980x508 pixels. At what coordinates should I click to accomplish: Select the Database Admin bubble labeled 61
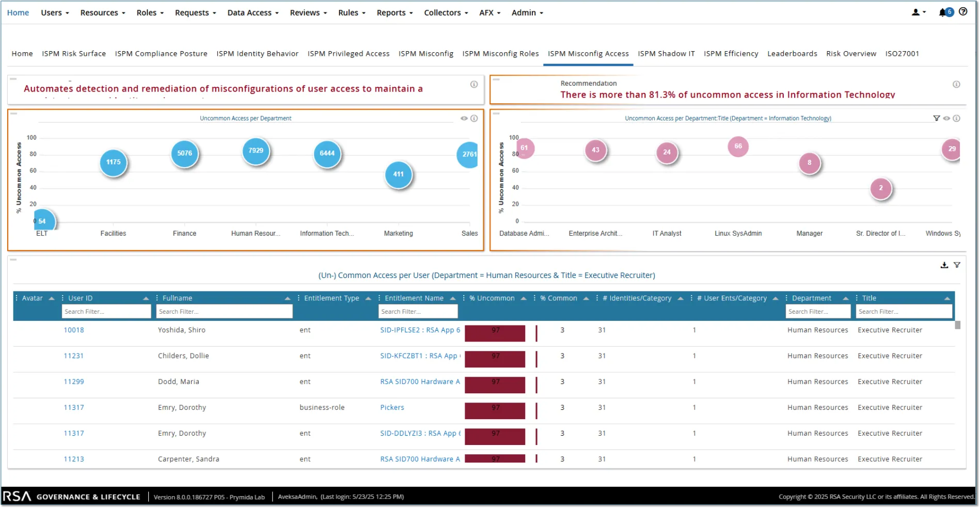[524, 148]
